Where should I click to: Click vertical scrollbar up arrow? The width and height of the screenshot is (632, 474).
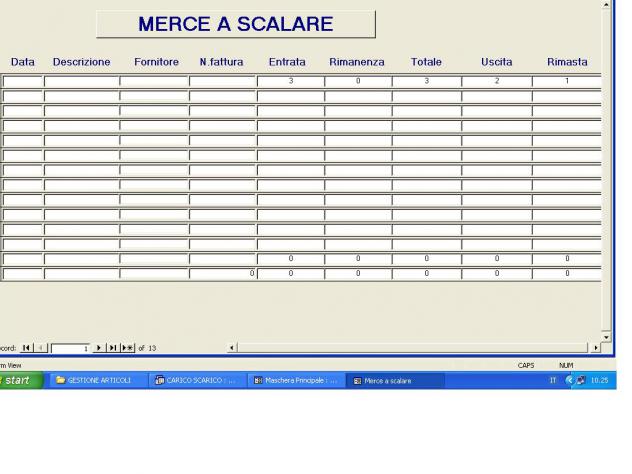[x=606, y=4]
